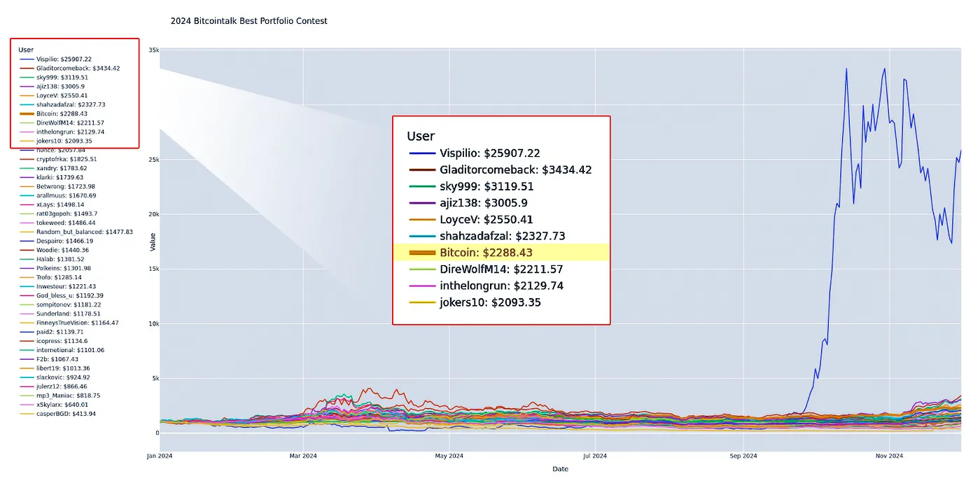Viewport: 980px width, 490px height.
Task: Click the icopress legend entry
Action: [x=54, y=341]
